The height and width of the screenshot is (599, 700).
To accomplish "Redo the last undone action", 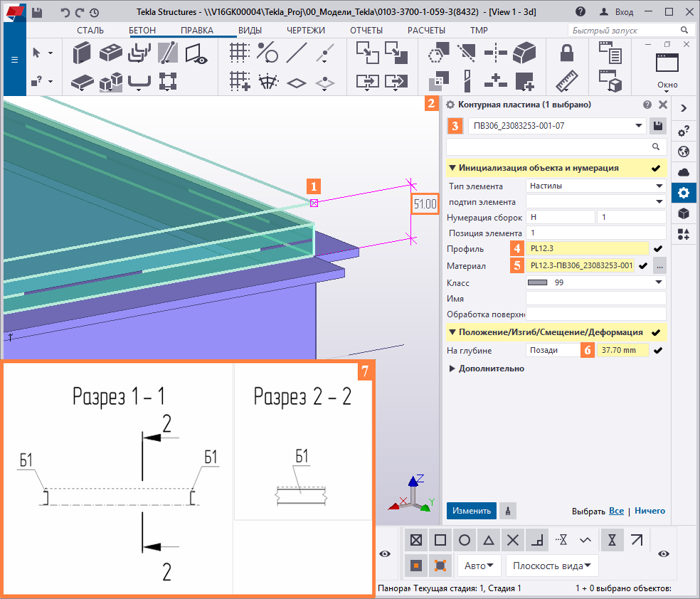I will pos(80,12).
